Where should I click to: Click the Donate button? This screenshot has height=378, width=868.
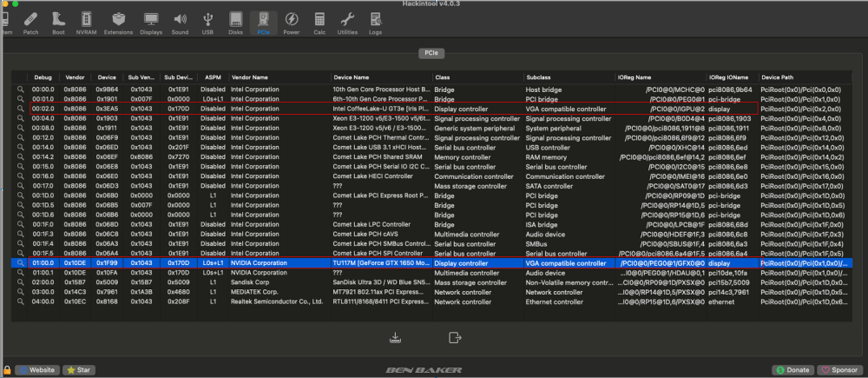click(792, 369)
